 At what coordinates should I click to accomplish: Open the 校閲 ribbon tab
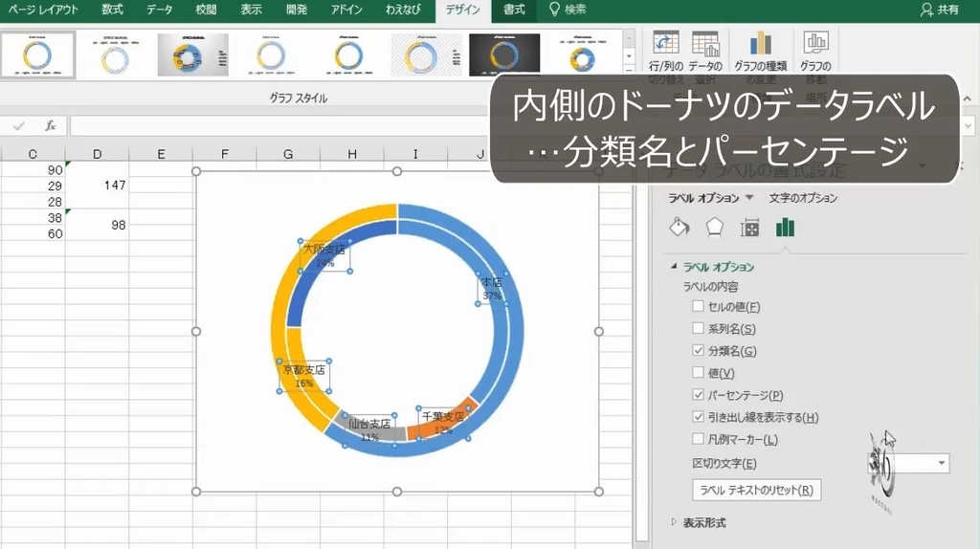click(206, 10)
